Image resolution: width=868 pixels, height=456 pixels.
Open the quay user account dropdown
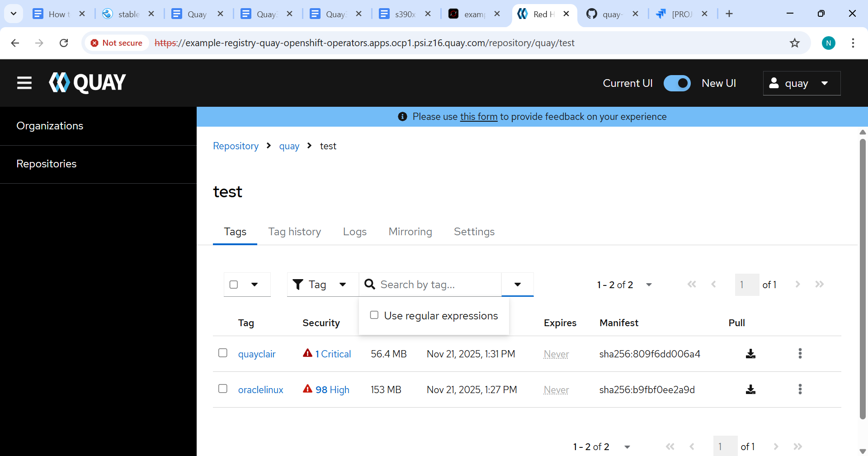point(802,83)
